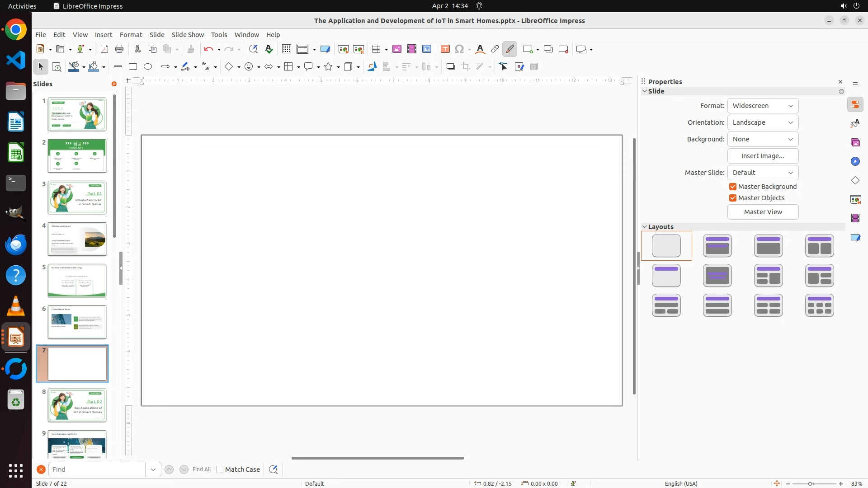The image size is (868, 488).
Task: Click the Master View button
Action: coord(763,212)
